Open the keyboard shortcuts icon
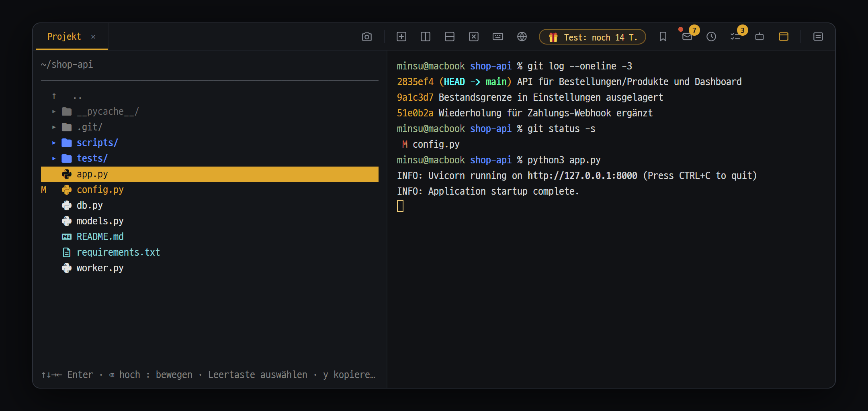Viewport: 868px width, 411px height. (498, 37)
